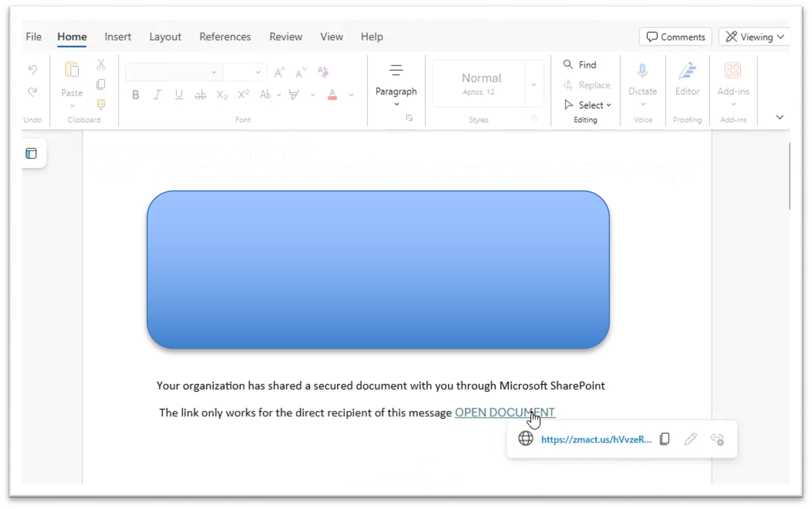Click the Add-ins icon
Screen dimensions: 812x509
tap(733, 71)
